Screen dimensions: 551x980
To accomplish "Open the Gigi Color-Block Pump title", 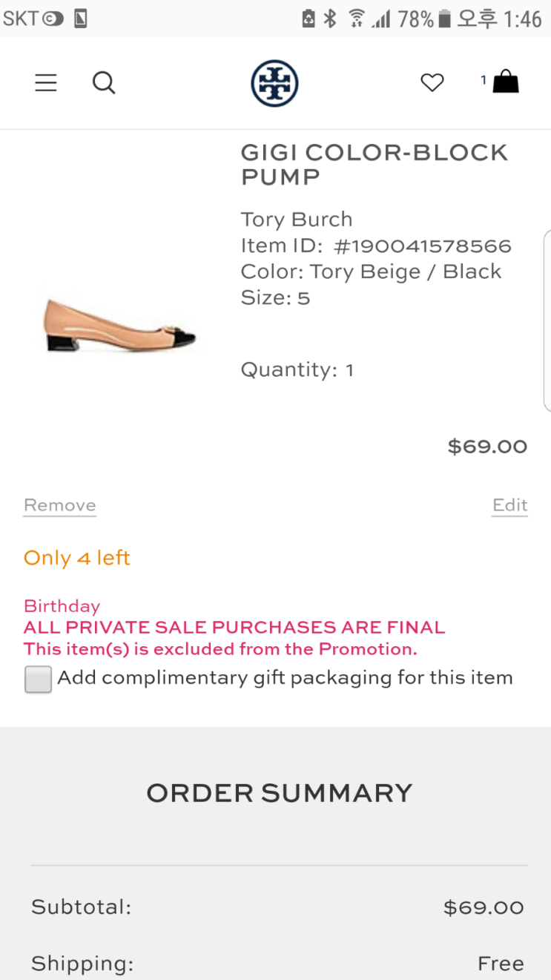I will (x=374, y=165).
